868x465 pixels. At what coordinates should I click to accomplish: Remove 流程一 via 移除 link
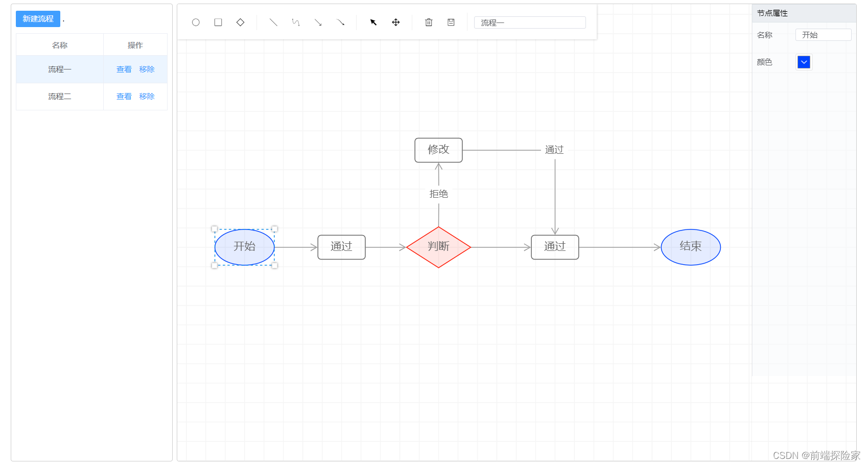tap(147, 69)
